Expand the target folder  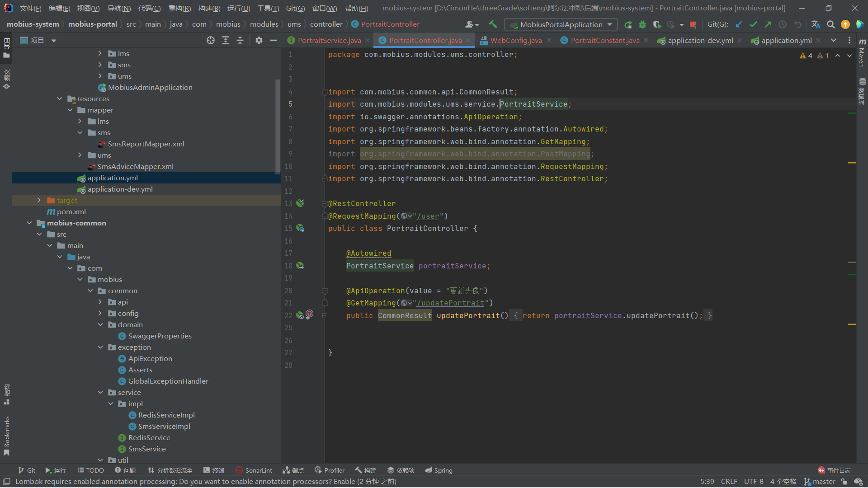[x=39, y=200]
